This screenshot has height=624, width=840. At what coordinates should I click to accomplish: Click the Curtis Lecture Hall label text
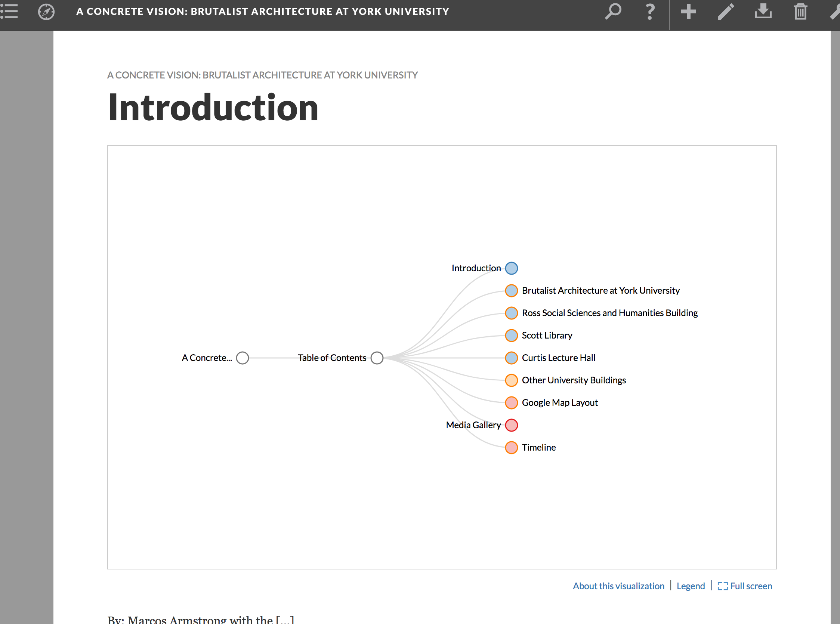point(558,358)
